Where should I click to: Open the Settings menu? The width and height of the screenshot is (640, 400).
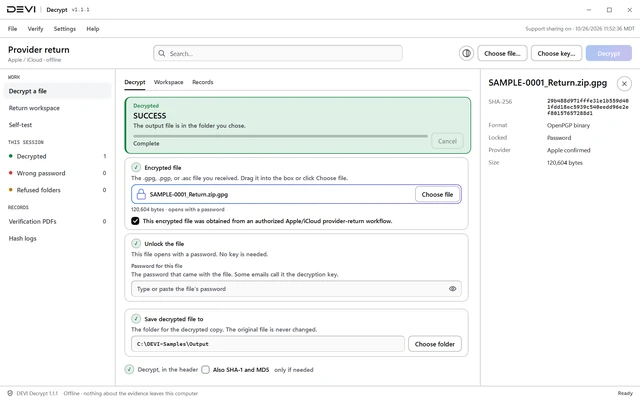click(x=64, y=29)
